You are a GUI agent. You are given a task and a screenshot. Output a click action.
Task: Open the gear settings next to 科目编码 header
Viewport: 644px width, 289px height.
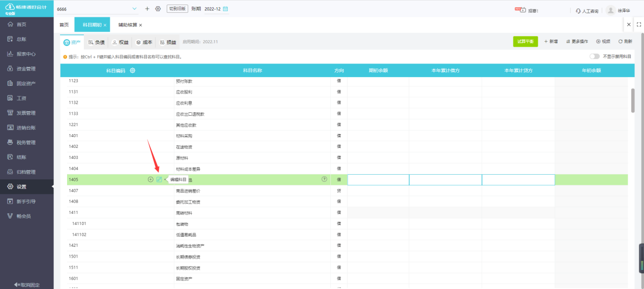133,71
